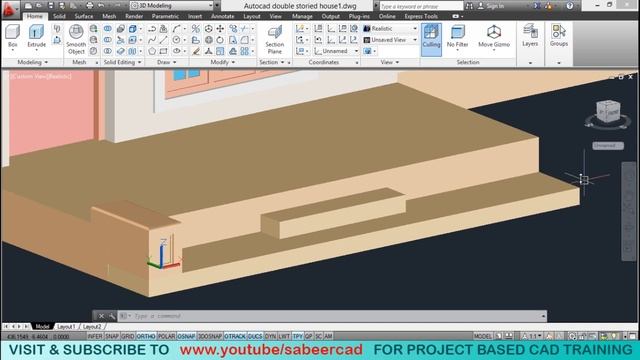640x360 pixels.
Task: Expand the Solid Editing panel
Action: click(122, 62)
